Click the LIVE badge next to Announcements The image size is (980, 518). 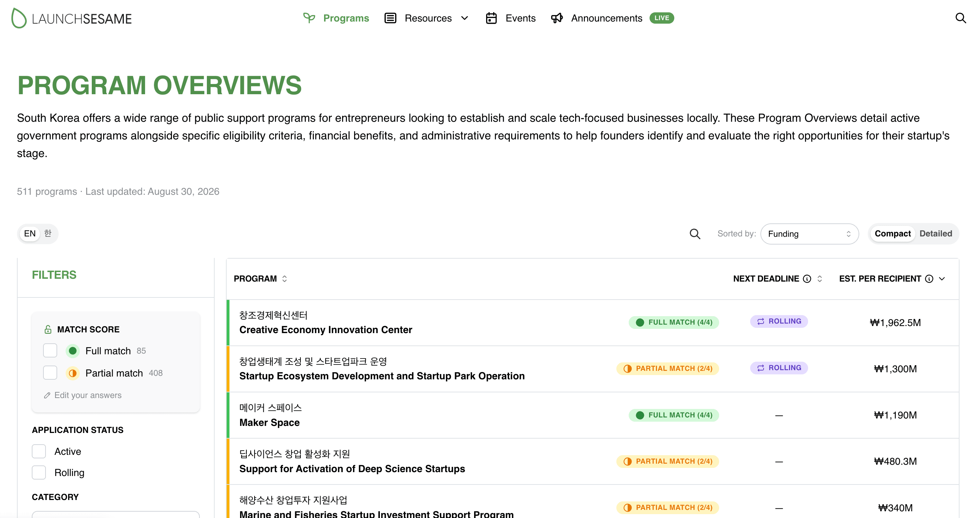[661, 18]
